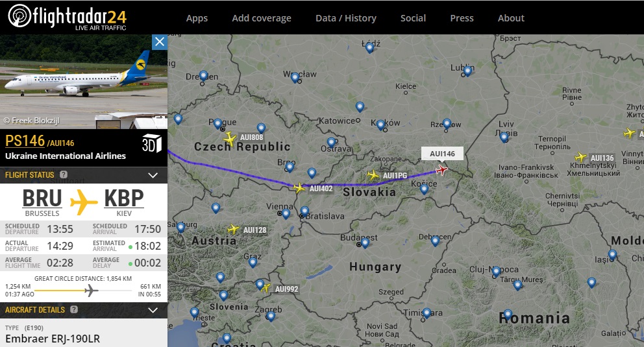Screen dimensions: 644x347
Task: Click the Timișoara airport pin
Action: pos(427,314)
